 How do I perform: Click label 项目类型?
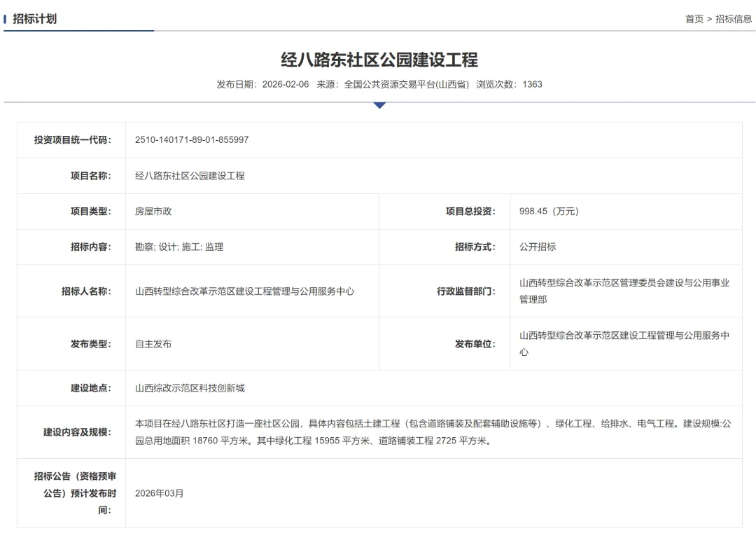coord(90,212)
